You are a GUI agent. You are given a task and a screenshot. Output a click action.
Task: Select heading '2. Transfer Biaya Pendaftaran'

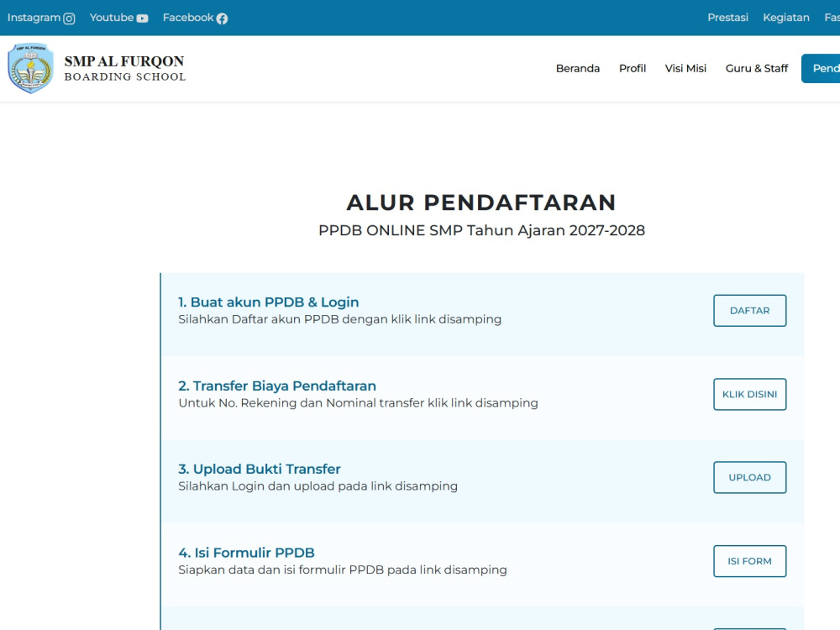pos(277,386)
